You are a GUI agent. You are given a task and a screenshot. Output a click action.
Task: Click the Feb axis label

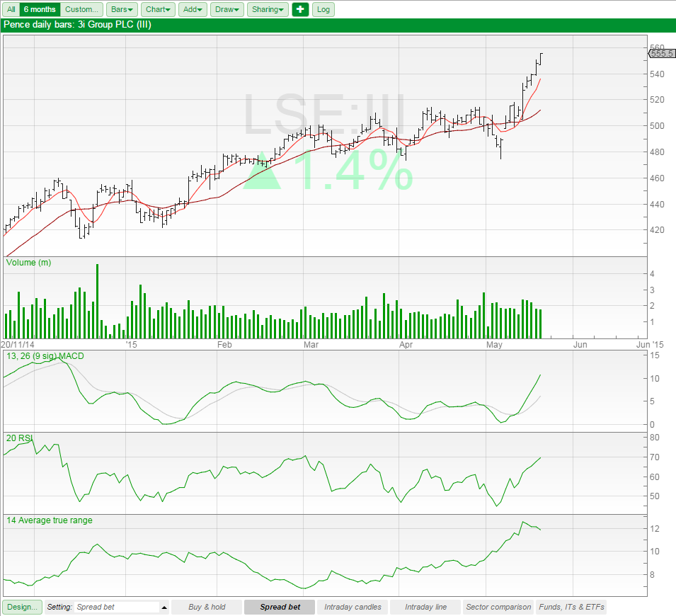[224, 345]
